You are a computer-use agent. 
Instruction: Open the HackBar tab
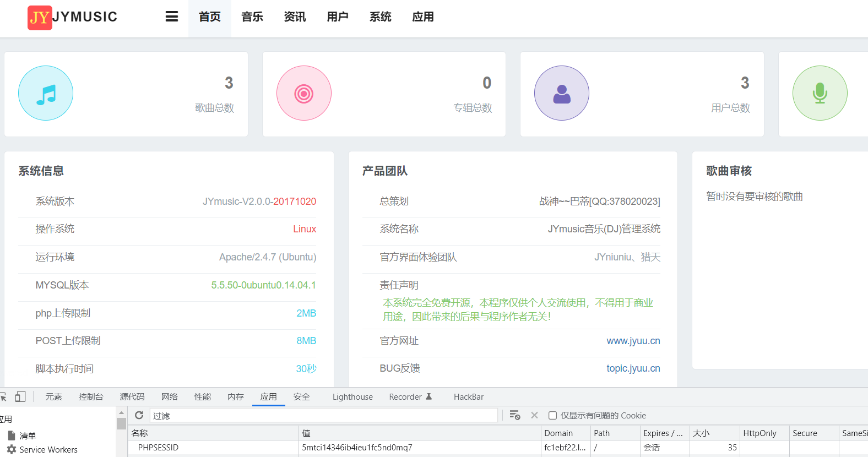(x=469, y=396)
